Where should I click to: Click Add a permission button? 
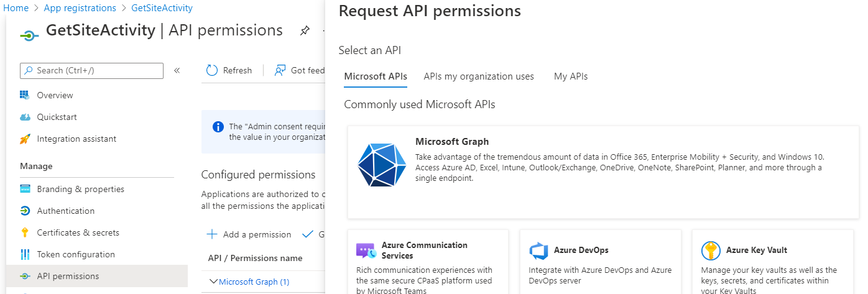pos(249,234)
